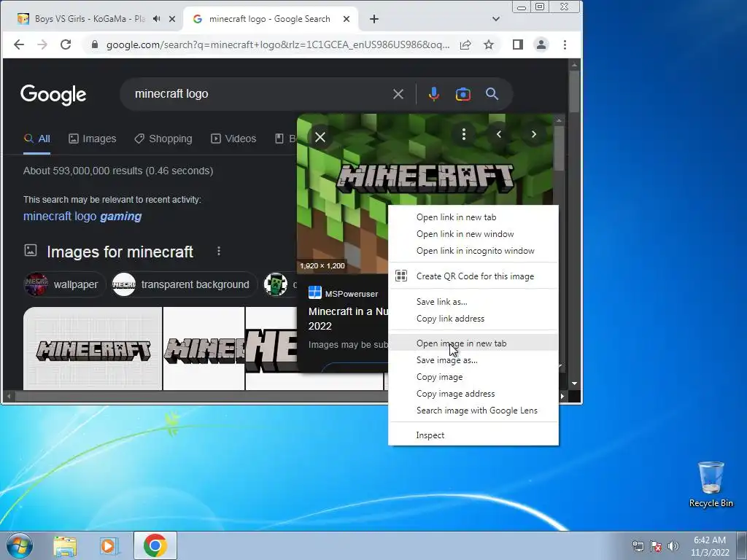Screen dimensions: 747x560
Task: Open the minecraft logo gaming suggestion link
Action: click(x=82, y=216)
